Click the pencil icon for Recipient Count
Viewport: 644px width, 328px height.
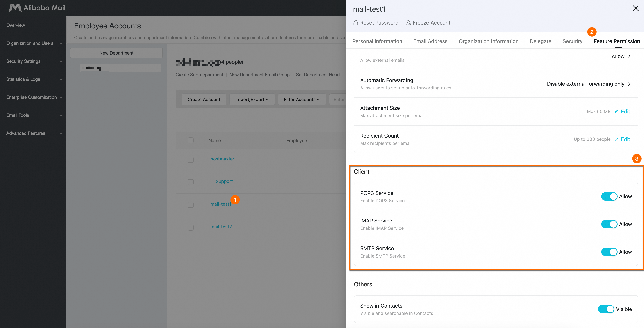point(616,139)
